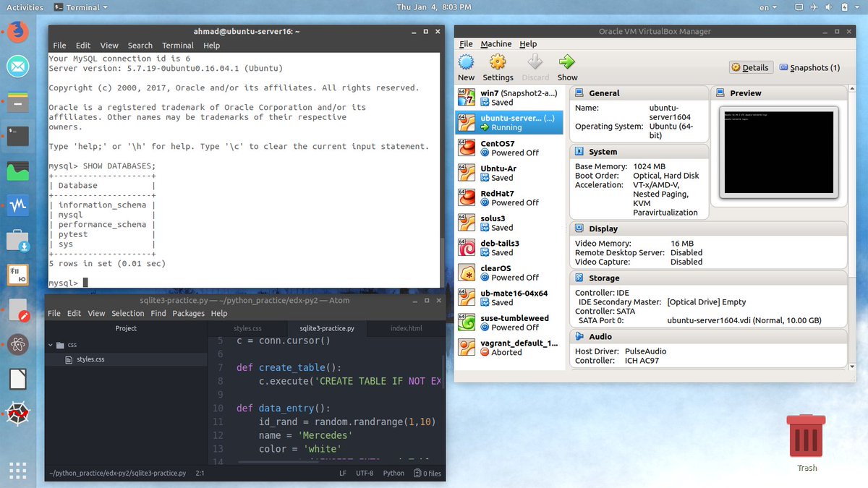The image size is (868, 488).
Task: Click the Storage section header in VirtualBox
Action: pos(709,278)
